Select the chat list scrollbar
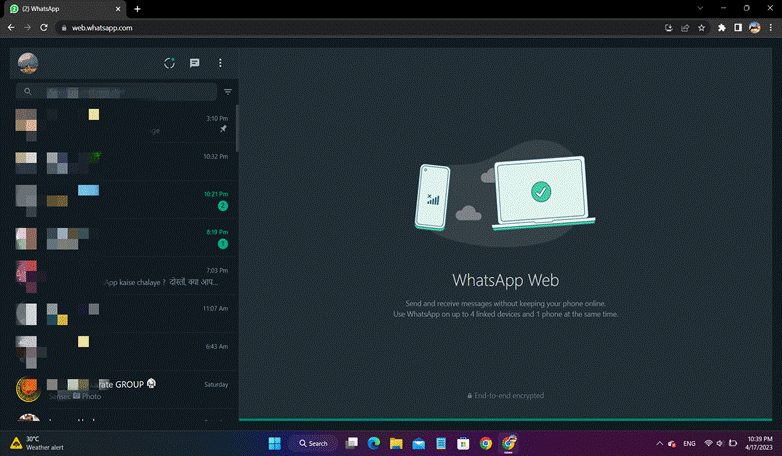782x456 pixels. [237, 128]
